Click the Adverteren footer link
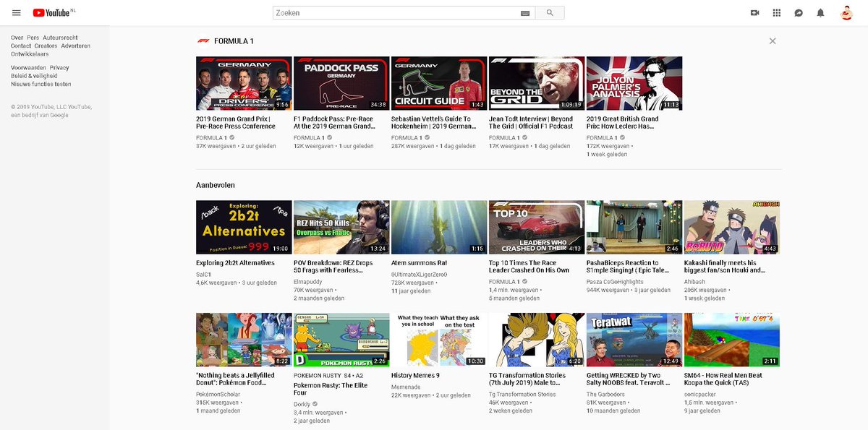 pyautogui.click(x=76, y=46)
